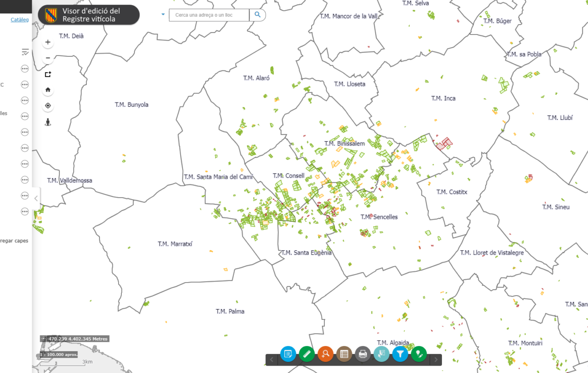
Task: Click the home default extent button
Action: [x=48, y=90]
